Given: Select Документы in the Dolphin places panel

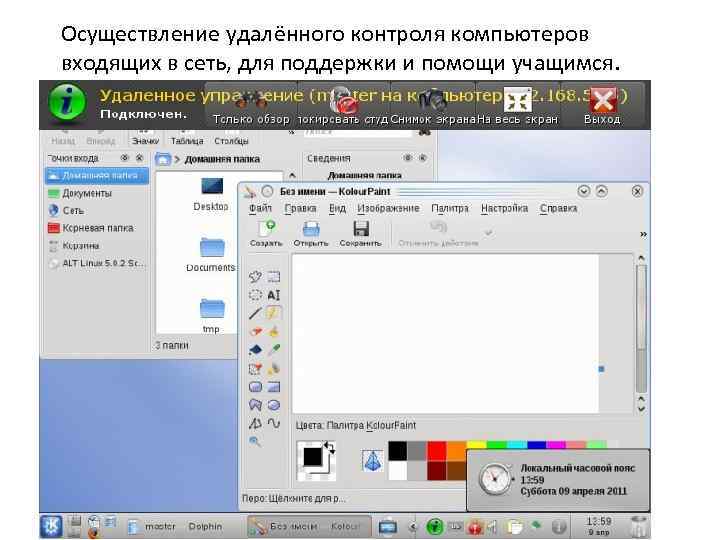Looking at the screenshot, I should [87, 193].
